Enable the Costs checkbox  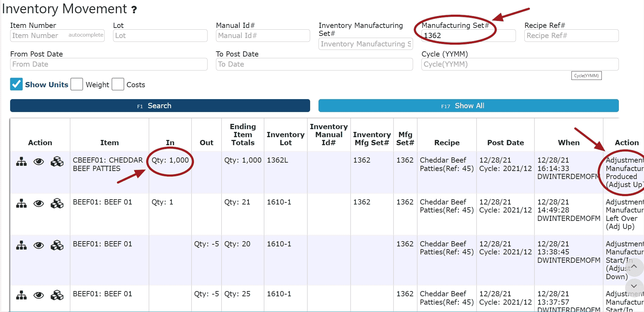tap(118, 84)
